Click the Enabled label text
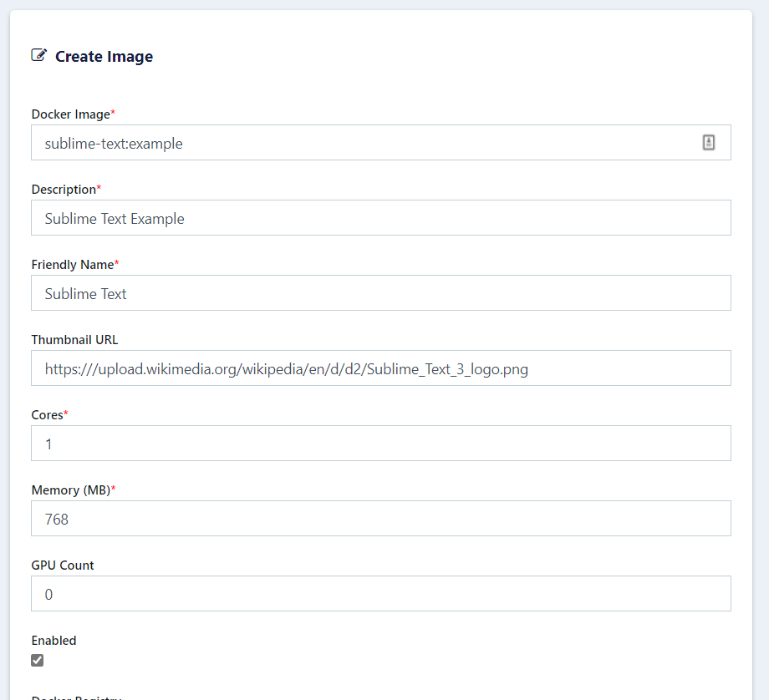769x700 pixels. (x=53, y=641)
